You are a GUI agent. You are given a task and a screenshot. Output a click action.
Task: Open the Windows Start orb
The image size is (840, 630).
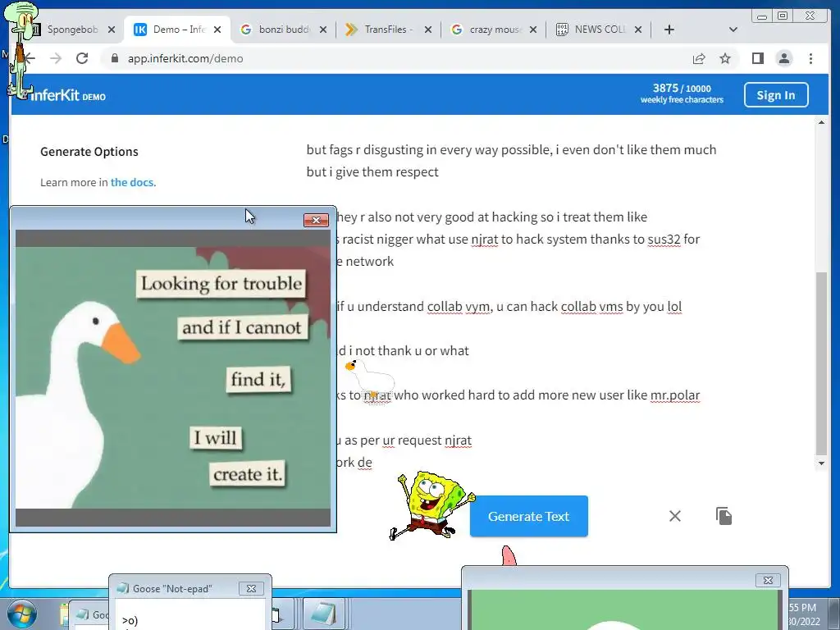coord(22,614)
